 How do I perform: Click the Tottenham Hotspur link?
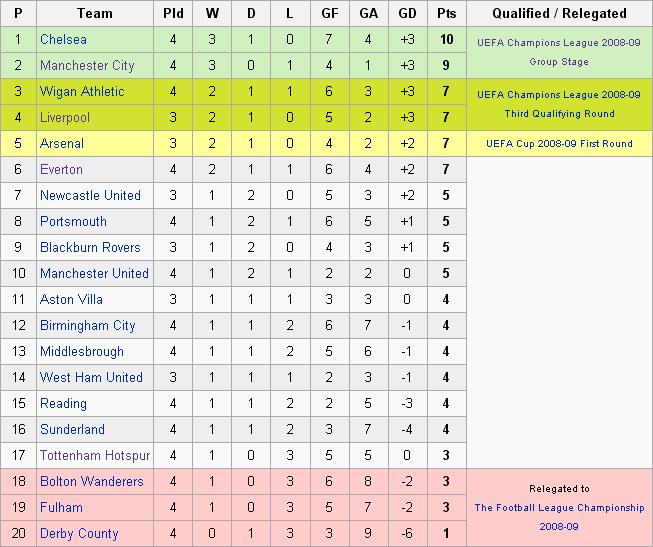point(95,455)
